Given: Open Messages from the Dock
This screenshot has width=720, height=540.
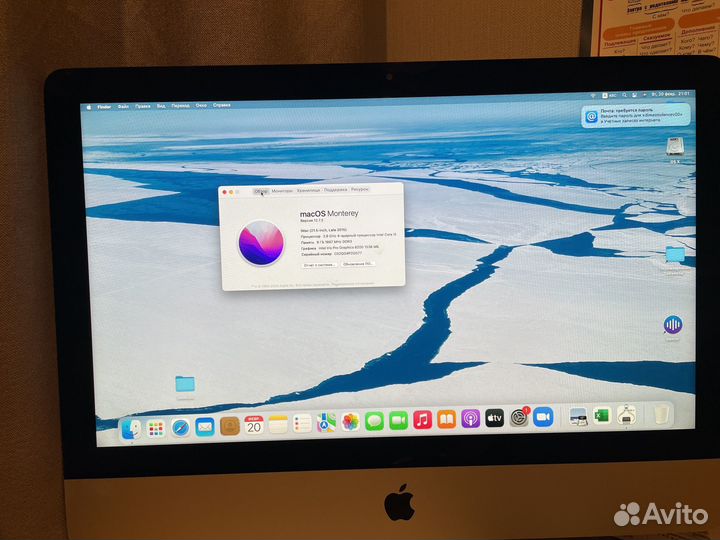Looking at the screenshot, I should pyautogui.click(x=374, y=421).
